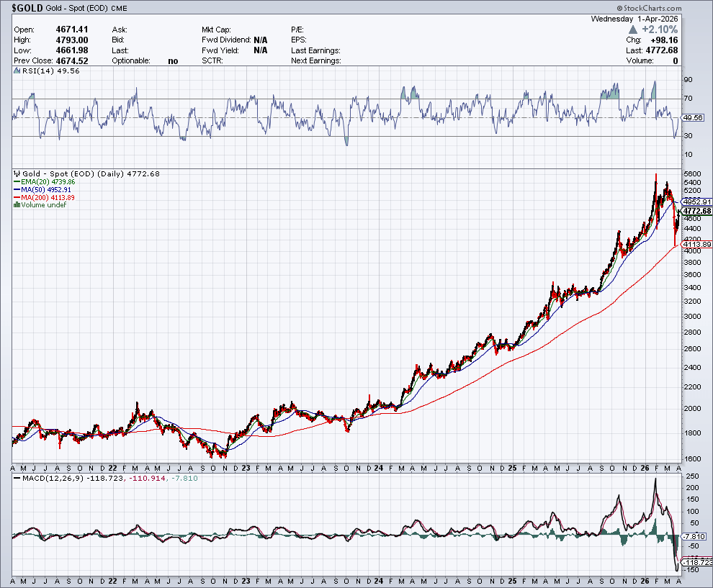Screen dimensions: 713x588
Task: Click the red MA(200) legend line marker
Action: (17, 197)
